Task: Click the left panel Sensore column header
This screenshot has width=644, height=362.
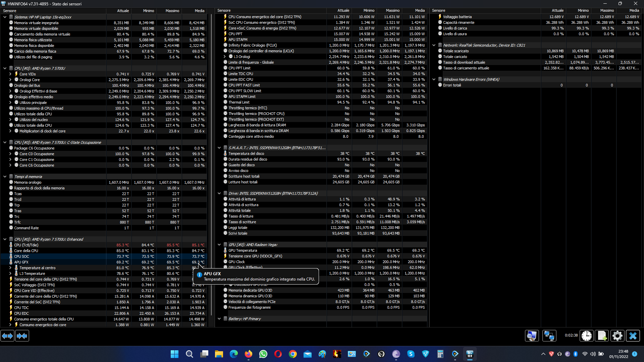Action: coord(53,11)
